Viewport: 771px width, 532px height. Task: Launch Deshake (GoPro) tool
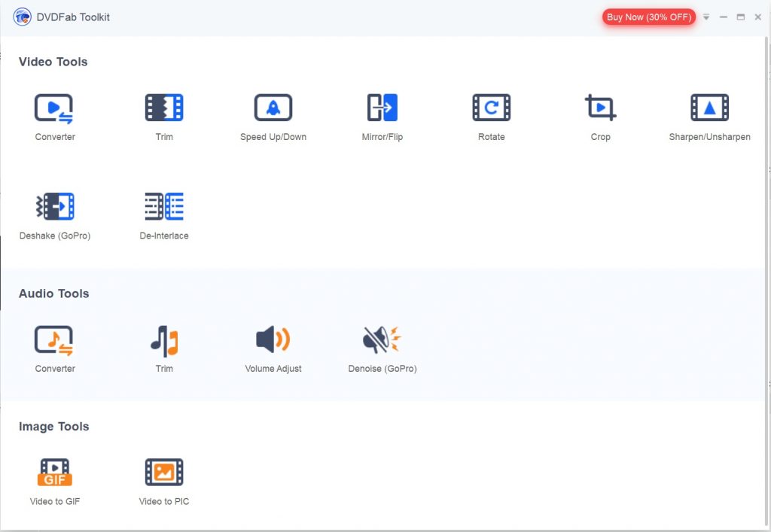click(x=55, y=207)
